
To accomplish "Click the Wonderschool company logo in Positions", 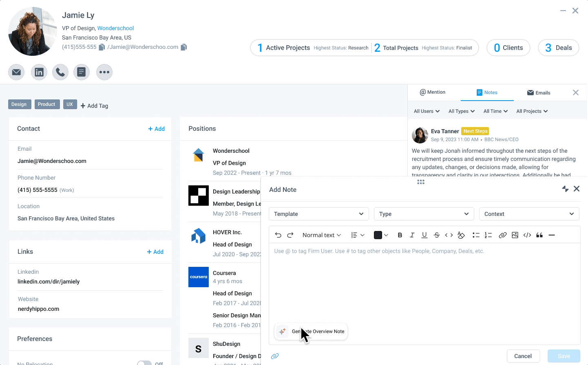I will coord(199,155).
